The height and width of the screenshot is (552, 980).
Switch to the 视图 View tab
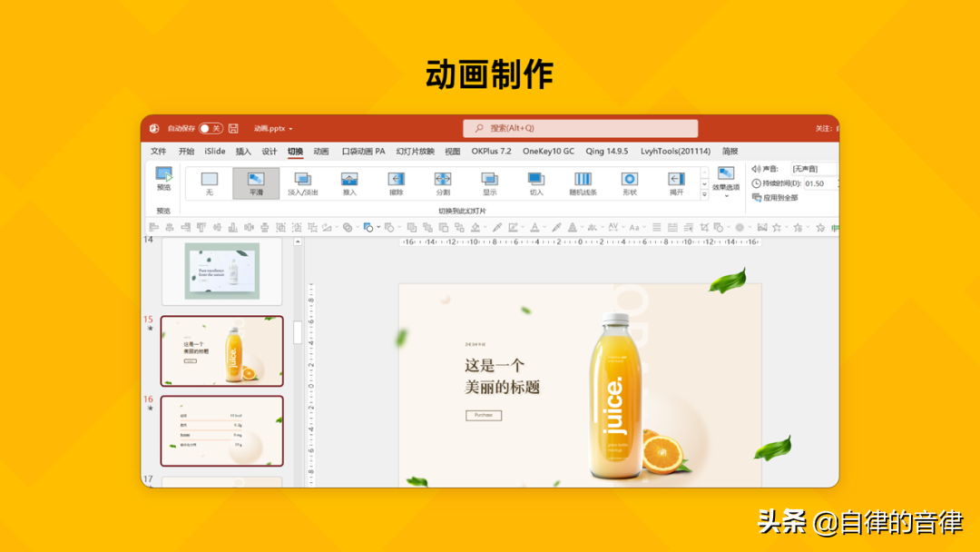click(453, 152)
